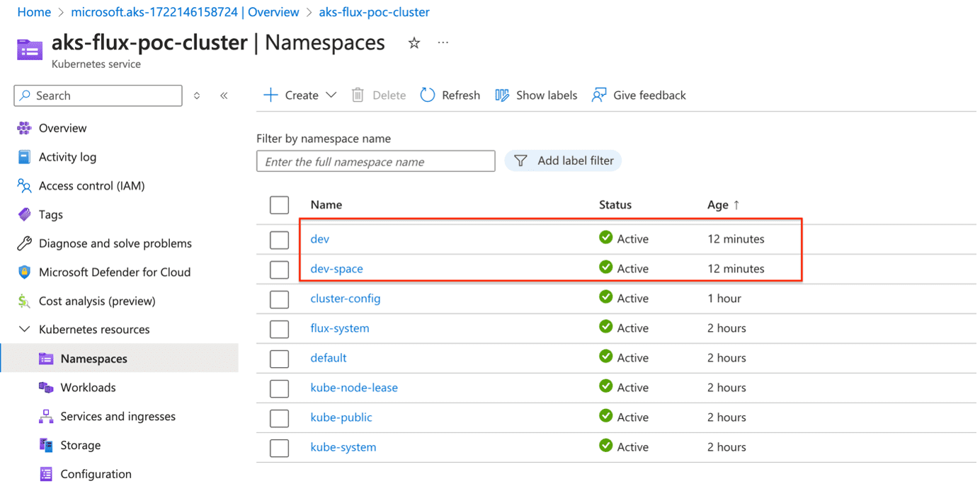Screen dimensions: 980x486
Task: Focus the sidebar Search field
Action: (98, 96)
